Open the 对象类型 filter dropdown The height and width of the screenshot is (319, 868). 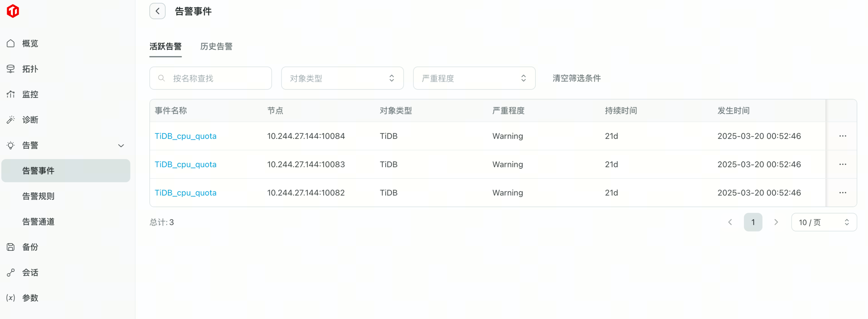pyautogui.click(x=342, y=78)
